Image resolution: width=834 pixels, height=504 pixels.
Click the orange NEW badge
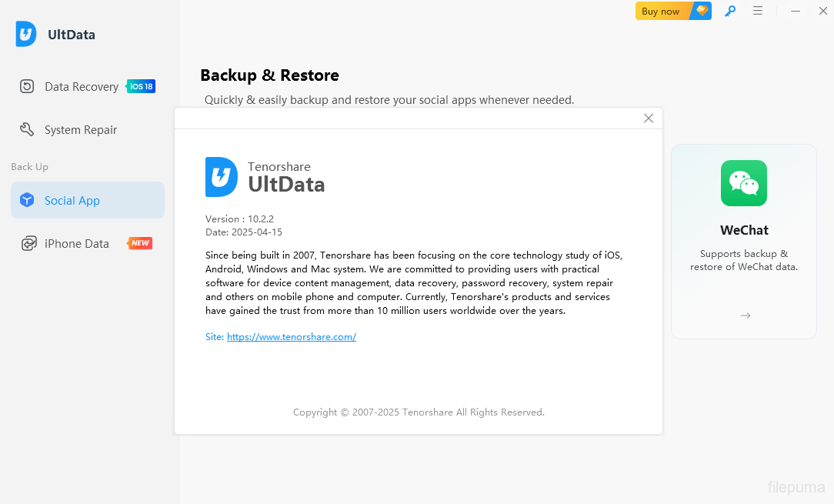point(140,243)
